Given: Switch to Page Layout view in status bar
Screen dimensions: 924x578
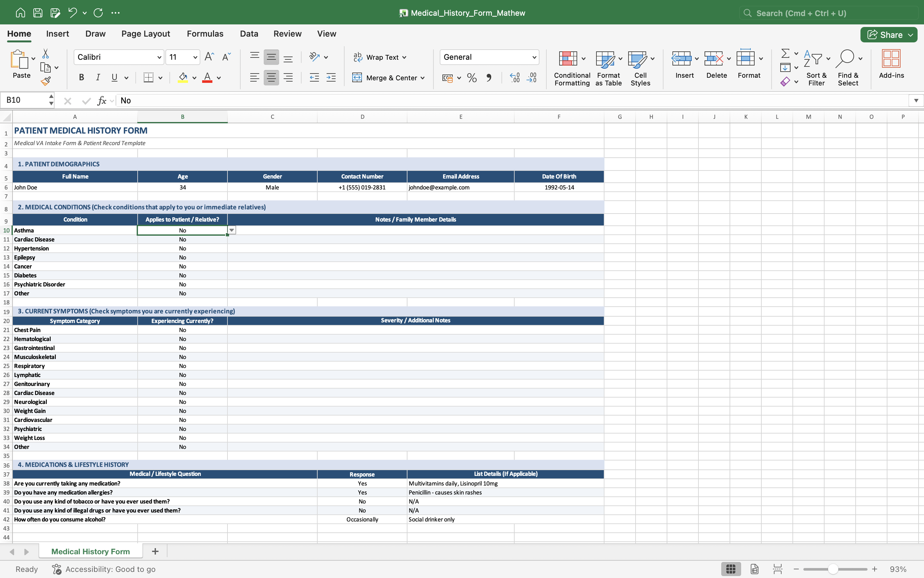Looking at the screenshot, I should coord(755,569).
